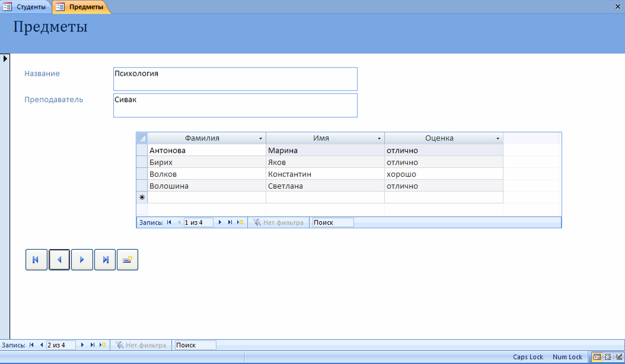Select the row selector for Волошина
The image size is (625, 364).
[x=142, y=186]
